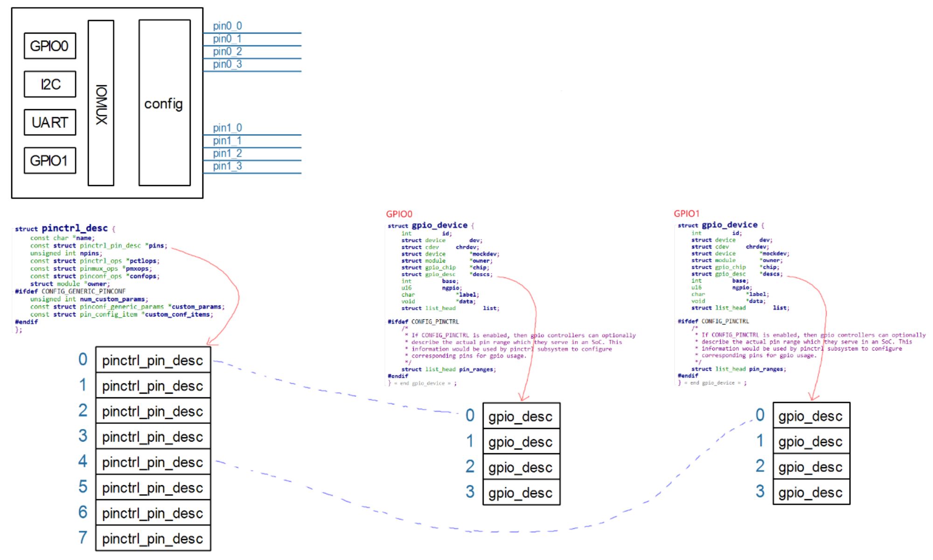Click the pin1_0 label
933x560 pixels.
[x=227, y=128]
